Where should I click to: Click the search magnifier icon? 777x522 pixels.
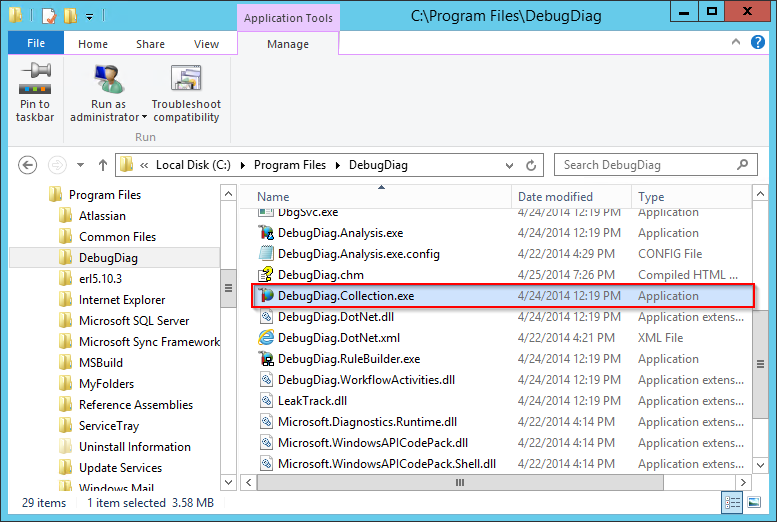tap(742, 164)
